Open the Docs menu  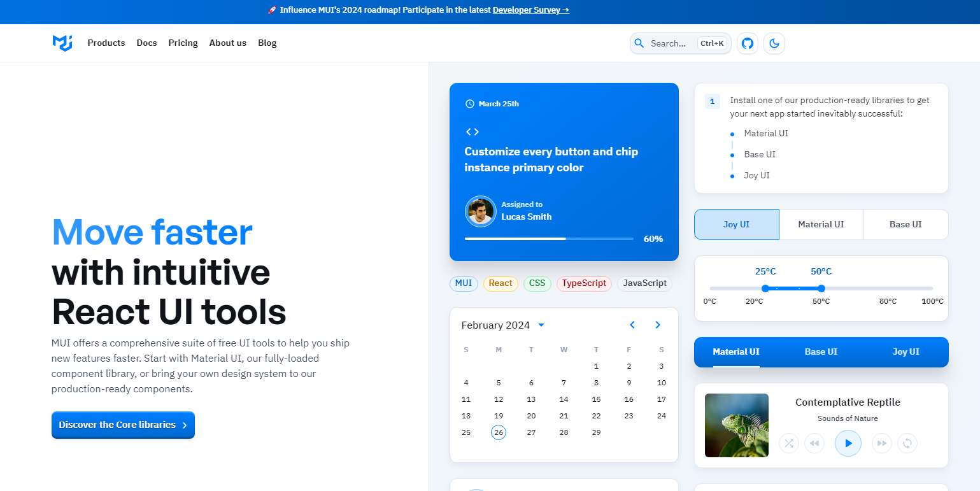tap(146, 43)
